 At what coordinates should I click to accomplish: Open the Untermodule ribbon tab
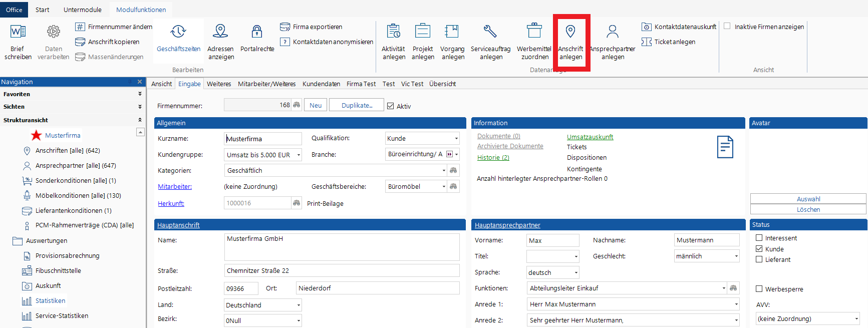click(x=82, y=10)
